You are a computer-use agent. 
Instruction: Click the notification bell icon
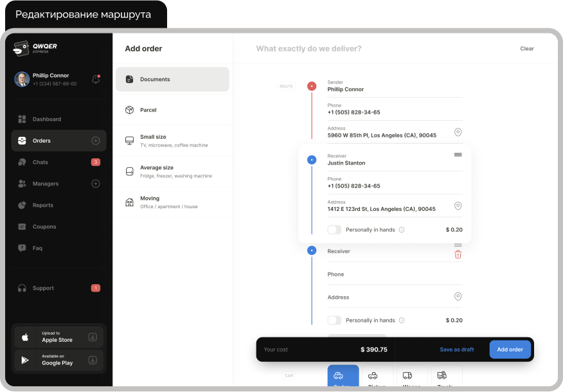96,79
